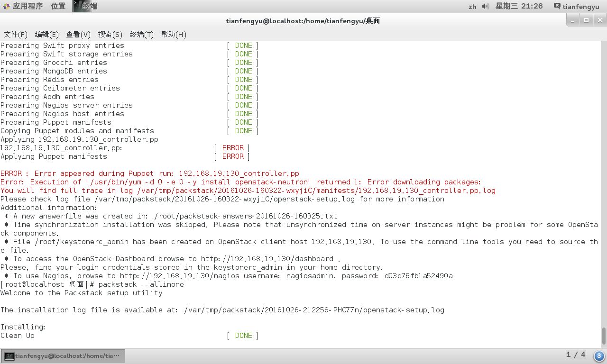Select the tianfengyu@localhost taskbar window button

point(63,356)
